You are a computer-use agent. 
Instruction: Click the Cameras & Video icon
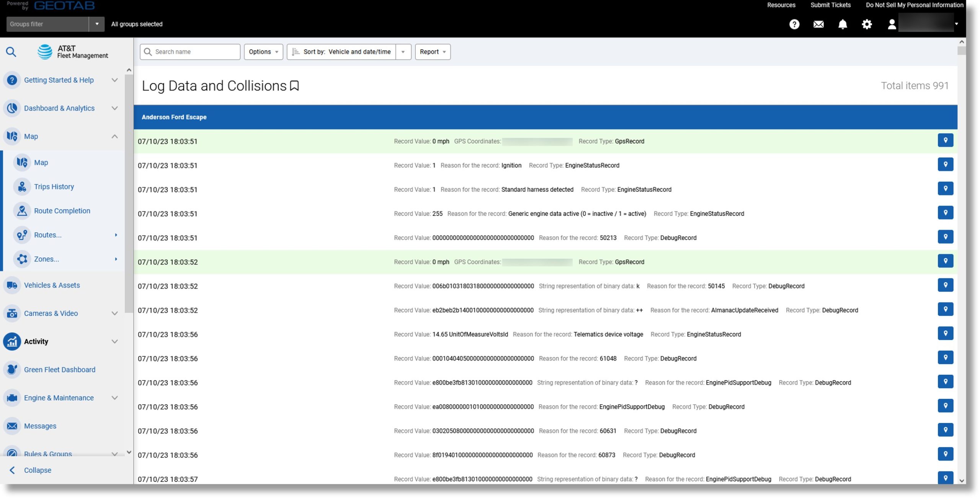(x=12, y=314)
